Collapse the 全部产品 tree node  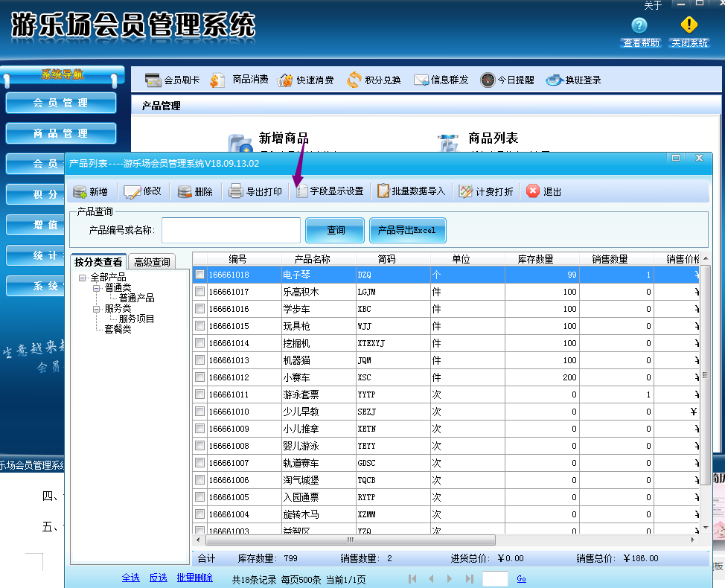pyautogui.click(x=83, y=278)
